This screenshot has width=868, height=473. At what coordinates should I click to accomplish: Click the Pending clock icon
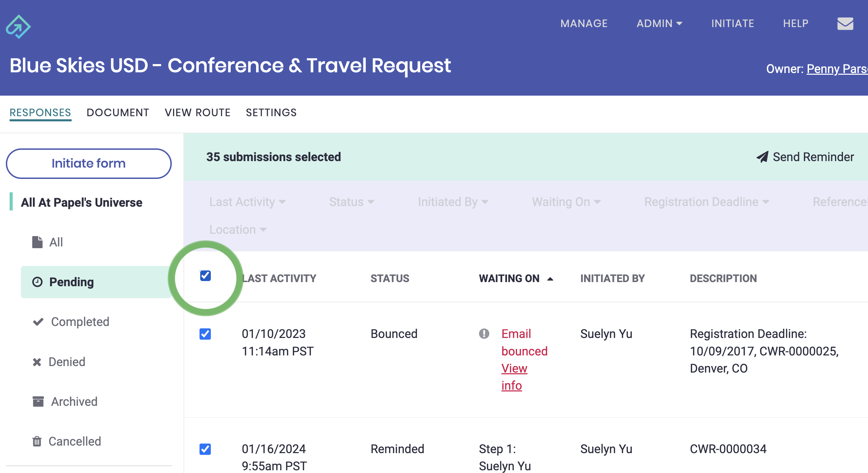tap(37, 282)
